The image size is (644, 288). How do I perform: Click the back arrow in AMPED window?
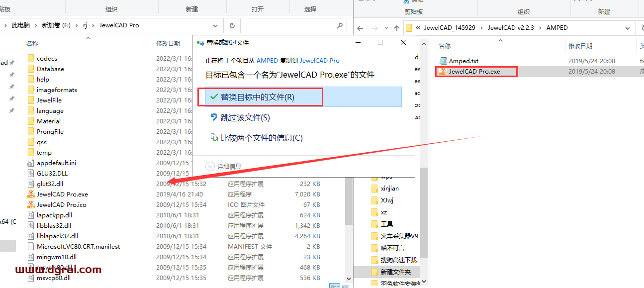361,28
